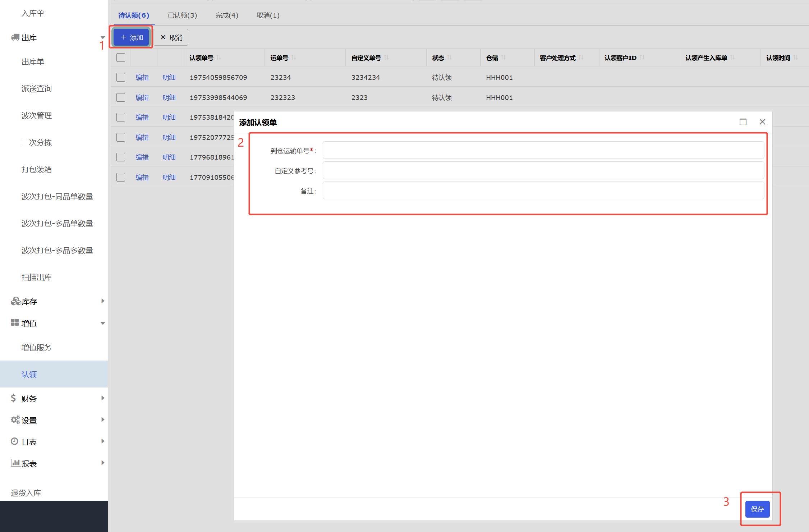Check the row 19753998544069 checkbox
The image size is (809, 532).
121,97
